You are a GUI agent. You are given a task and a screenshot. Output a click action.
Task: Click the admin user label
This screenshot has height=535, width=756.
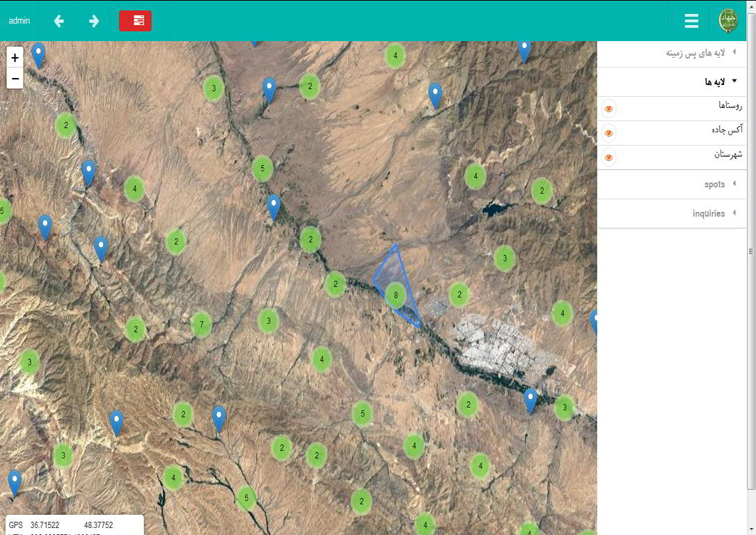19,21
